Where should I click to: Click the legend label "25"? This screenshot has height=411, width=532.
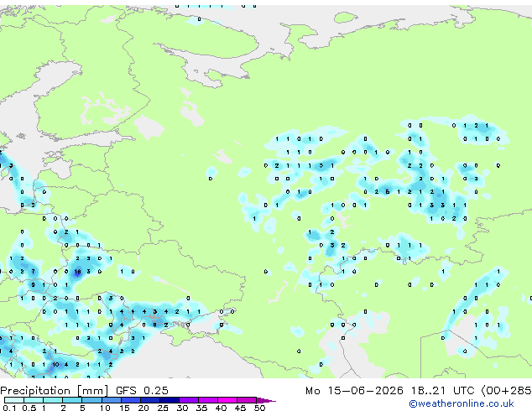point(163,408)
